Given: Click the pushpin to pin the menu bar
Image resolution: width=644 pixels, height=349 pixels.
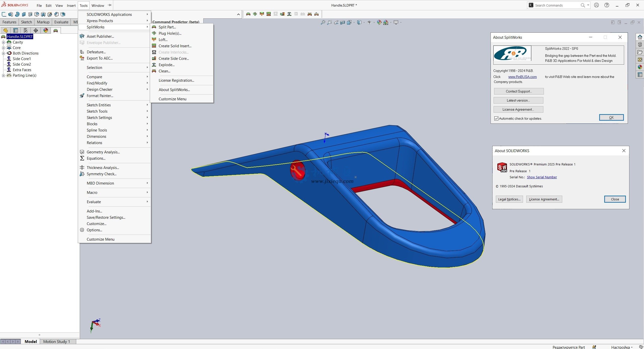Looking at the screenshot, I should 109,5.
